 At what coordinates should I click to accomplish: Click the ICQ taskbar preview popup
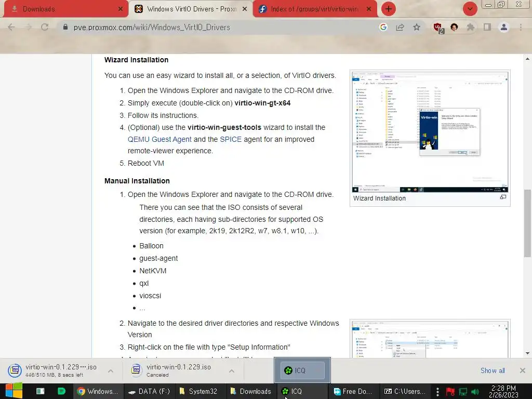point(302,370)
